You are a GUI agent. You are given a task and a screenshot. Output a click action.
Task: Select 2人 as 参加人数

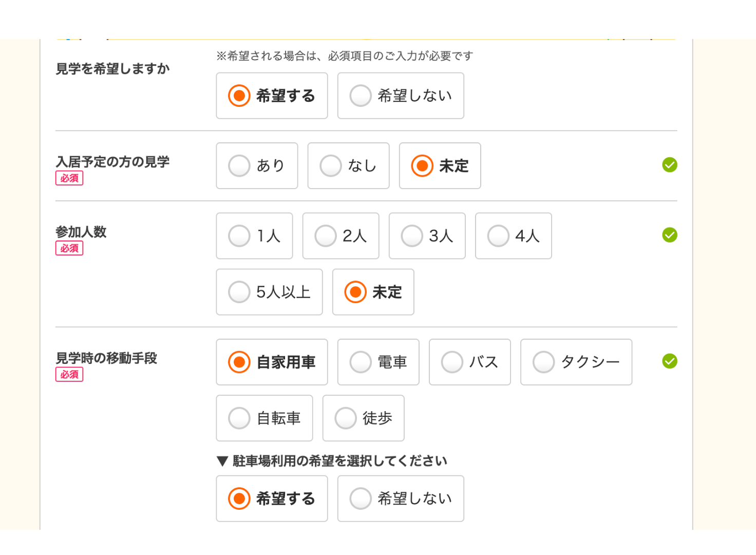point(341,235)
